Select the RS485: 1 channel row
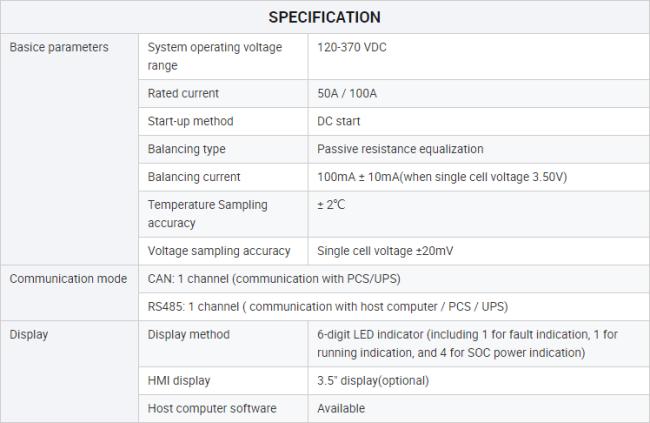The height and width of the screenshot is (423, 650). (333, 306)
